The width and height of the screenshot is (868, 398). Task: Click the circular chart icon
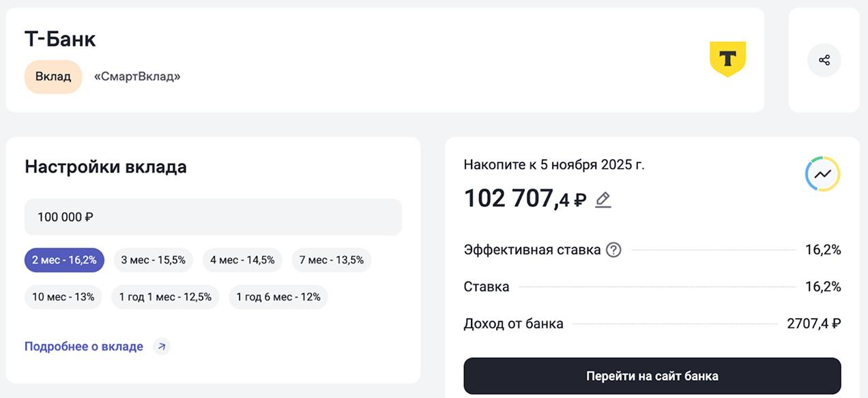(822, 174)
